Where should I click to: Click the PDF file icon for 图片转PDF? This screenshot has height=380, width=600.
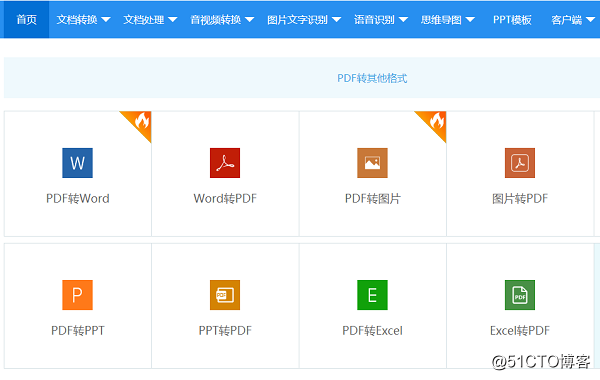point(520,163)
